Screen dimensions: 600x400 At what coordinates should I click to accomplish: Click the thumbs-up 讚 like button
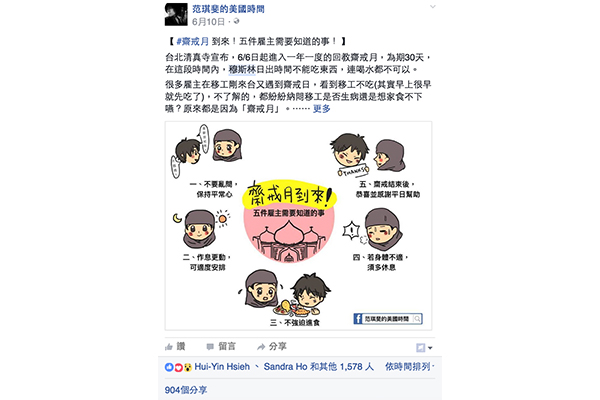(x=175, y=347)
